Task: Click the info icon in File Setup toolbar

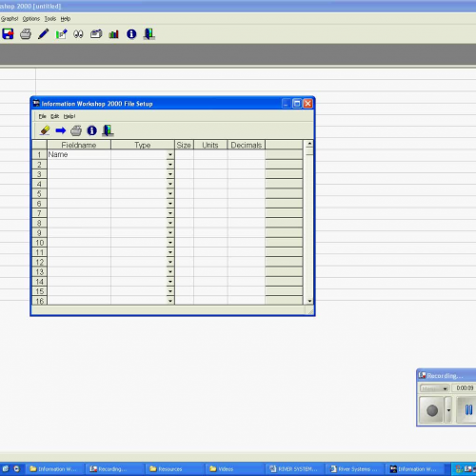Action: [x=92, y=130]
